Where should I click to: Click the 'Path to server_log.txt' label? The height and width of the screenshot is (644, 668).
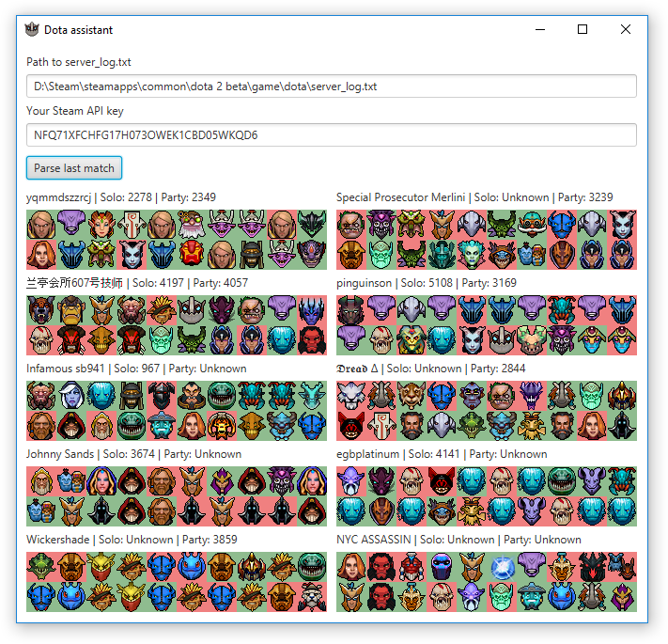click(79, 62)
